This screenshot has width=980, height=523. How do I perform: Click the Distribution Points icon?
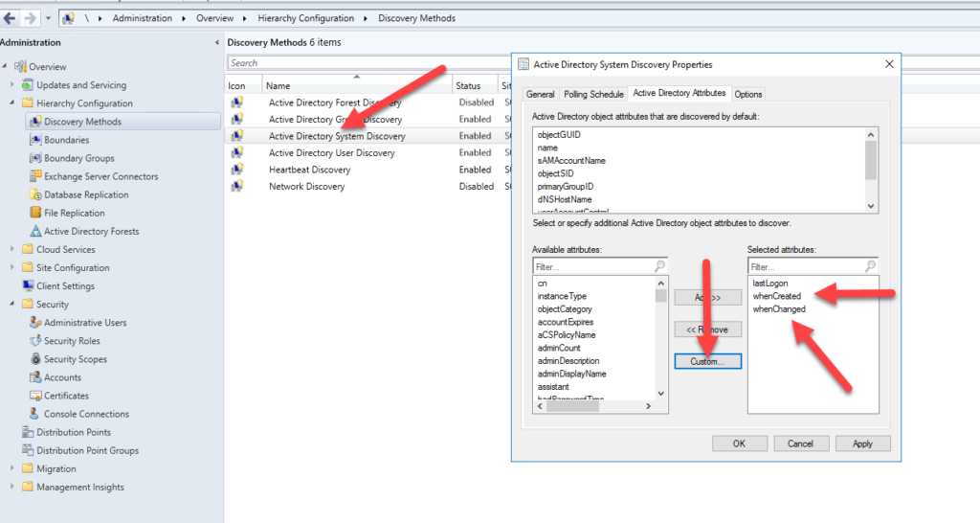click(28, 432)
